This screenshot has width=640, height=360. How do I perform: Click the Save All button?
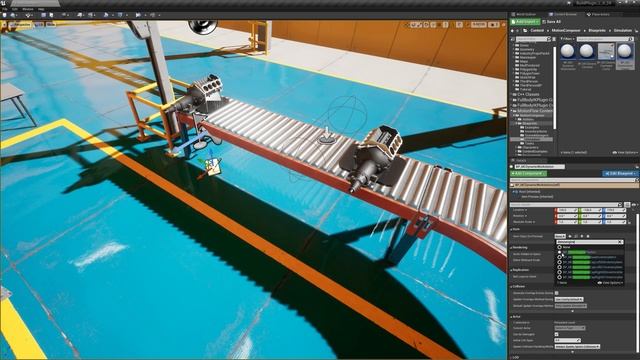pos(552,22)
